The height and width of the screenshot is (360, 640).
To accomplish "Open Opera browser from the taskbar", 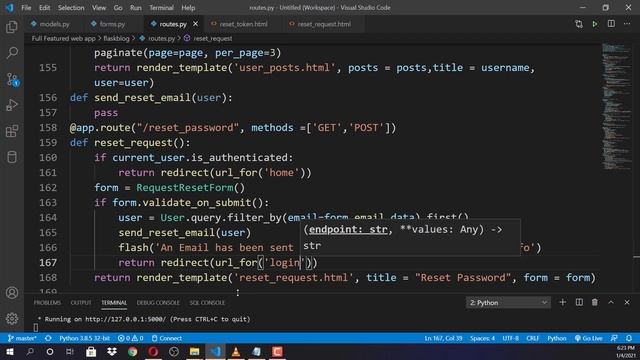I will (153, 351).
